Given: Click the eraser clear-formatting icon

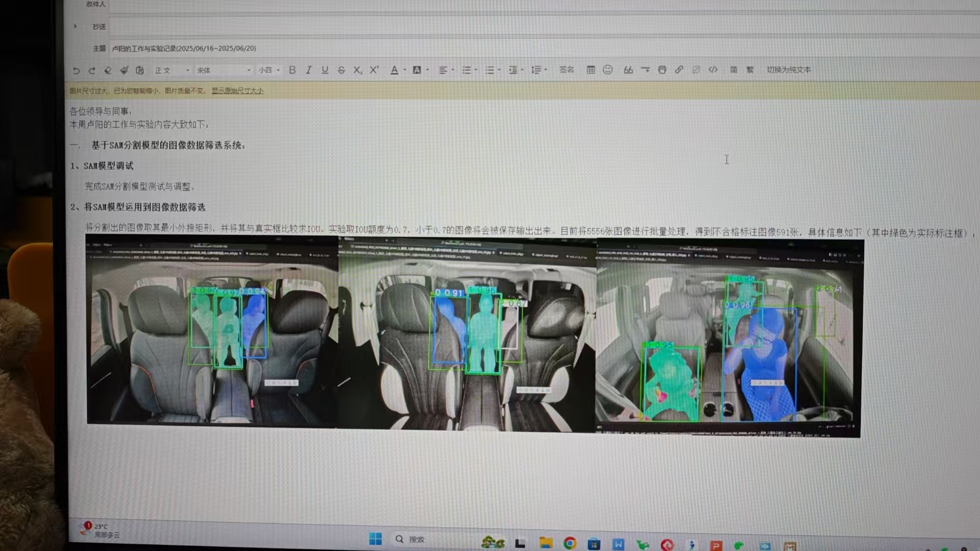Looking at the screenshot, I should pyautogui.click(x=108, y=70).
